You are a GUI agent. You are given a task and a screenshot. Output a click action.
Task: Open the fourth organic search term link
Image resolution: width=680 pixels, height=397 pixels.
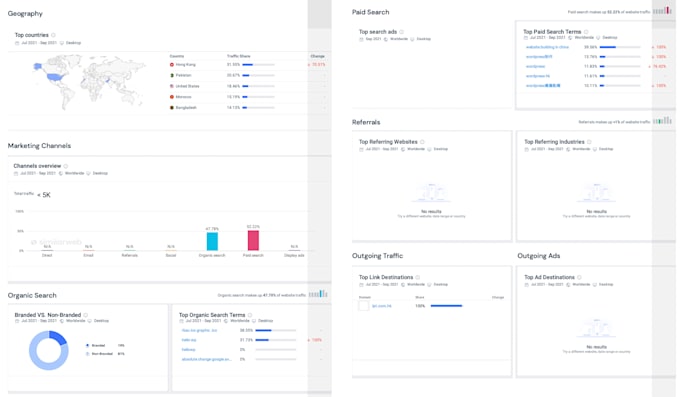pyautogui.click(x=206, y=359)
